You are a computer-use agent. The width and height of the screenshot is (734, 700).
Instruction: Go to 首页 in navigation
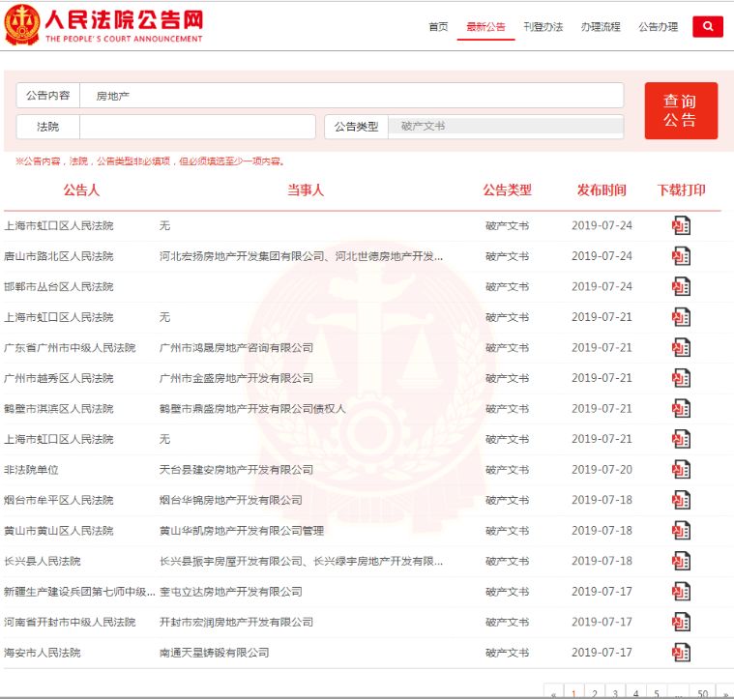[x=438, y=27]
